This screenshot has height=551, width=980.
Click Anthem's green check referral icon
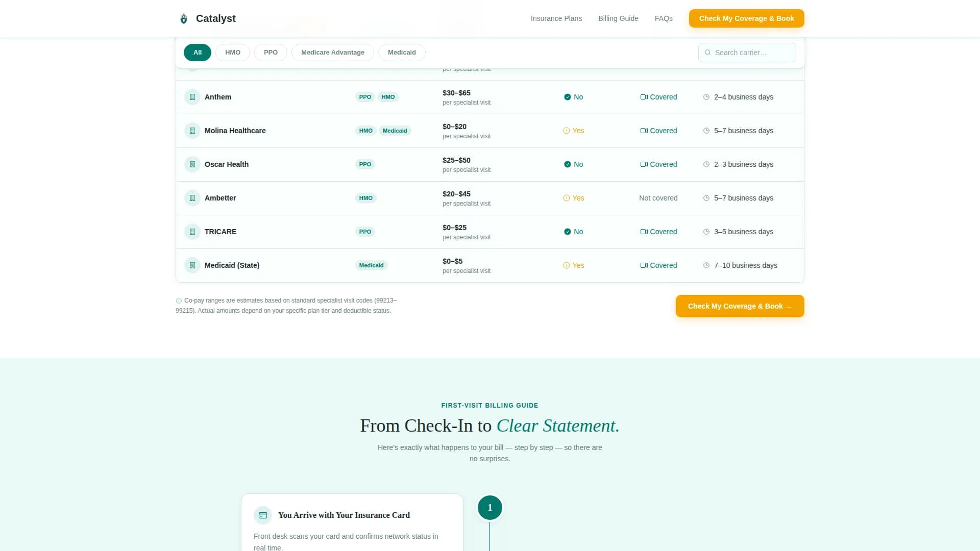coord(567,97)
